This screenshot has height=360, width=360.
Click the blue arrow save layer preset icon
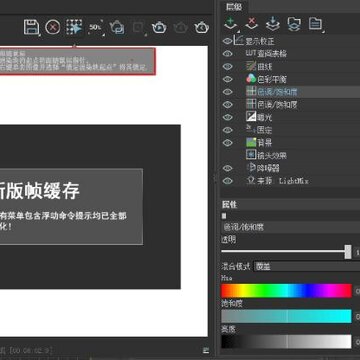coord(273,24)
